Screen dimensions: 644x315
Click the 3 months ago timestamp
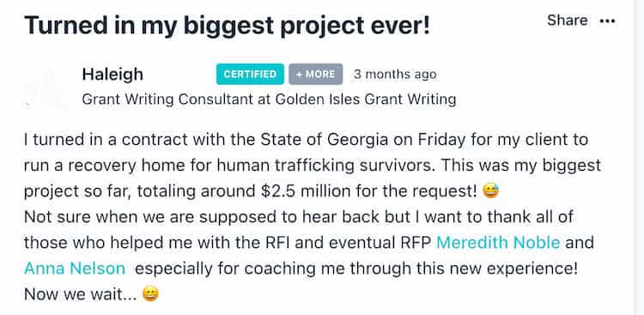(x=395, y=75)
